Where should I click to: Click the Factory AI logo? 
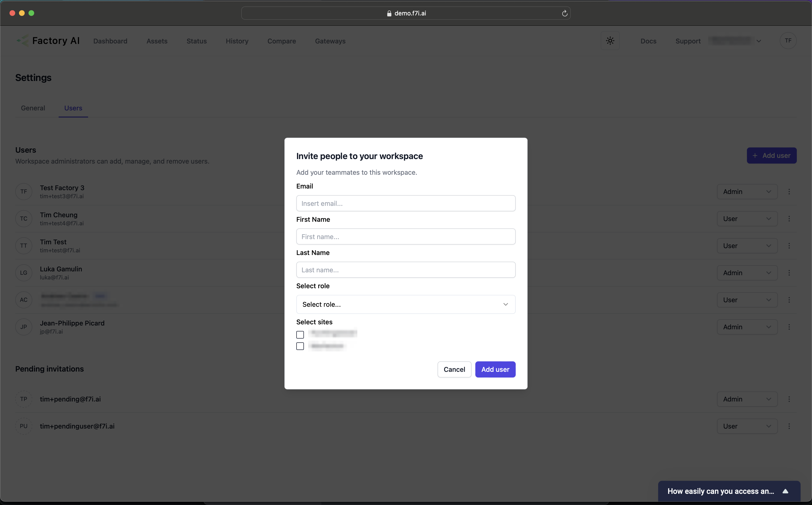coord(48,41)
